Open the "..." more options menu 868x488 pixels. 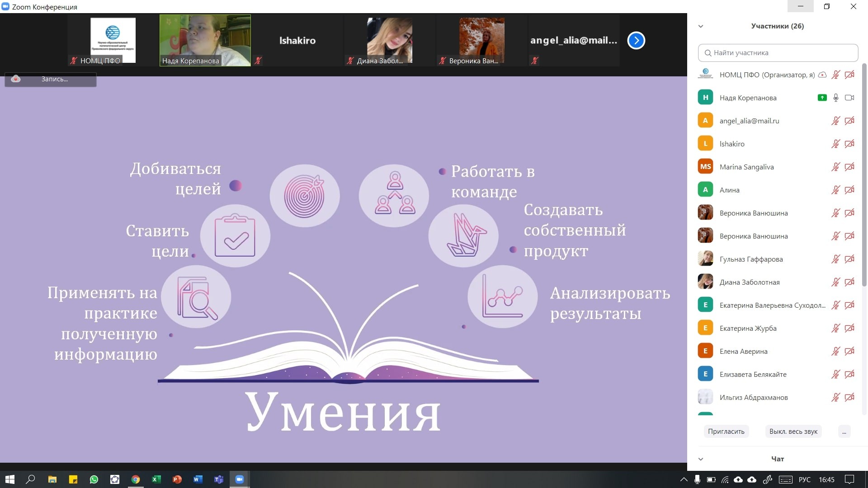pyautogui.click(x=844, y=432)
